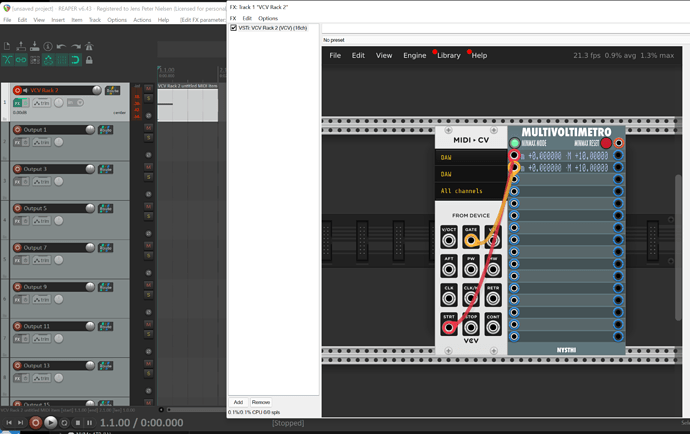Click the VCV Rack 2 untitled MIDI item
The height and width of the screenshot is (434, 690).
(188, 105)
